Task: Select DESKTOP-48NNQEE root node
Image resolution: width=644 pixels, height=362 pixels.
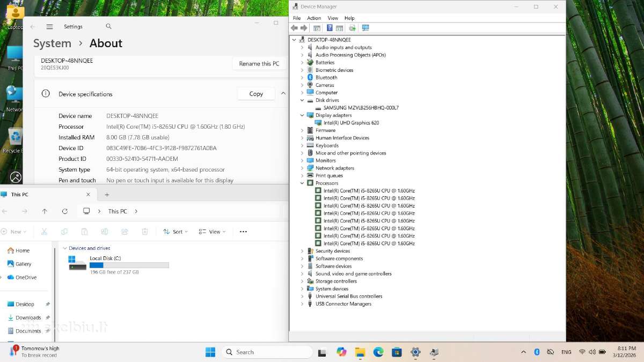Action: coord(329,40)
